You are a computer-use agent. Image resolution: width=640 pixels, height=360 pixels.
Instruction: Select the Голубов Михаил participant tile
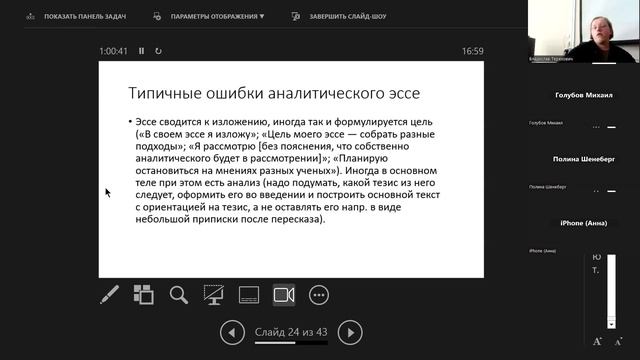[584, 95]
